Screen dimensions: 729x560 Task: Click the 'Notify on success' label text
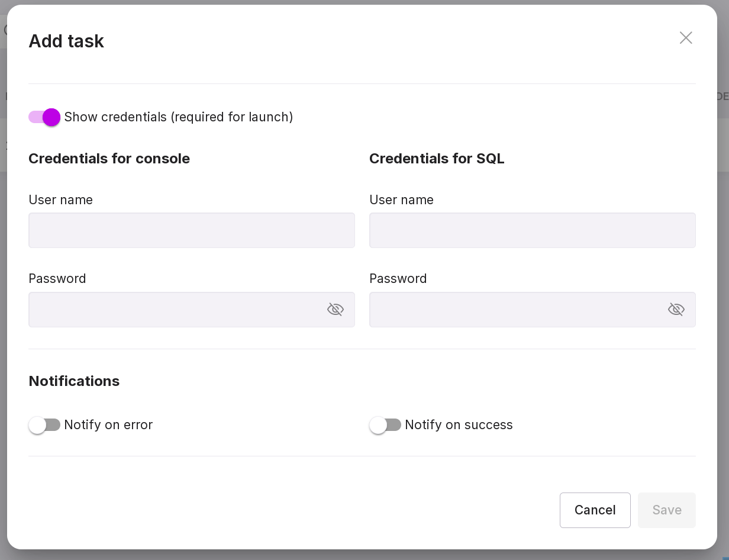(459, 425)
